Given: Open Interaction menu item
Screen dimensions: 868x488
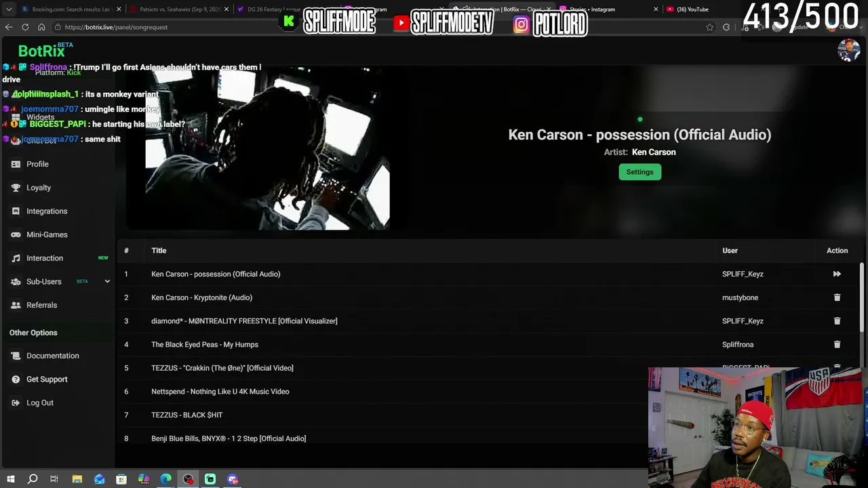Looking at the screenshot, I should pos(45,258).
